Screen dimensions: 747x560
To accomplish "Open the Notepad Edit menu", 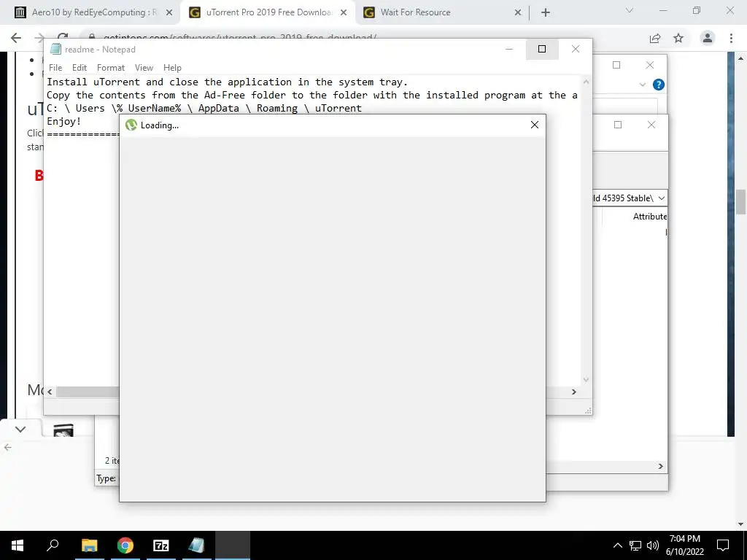I will pos(79,68).
